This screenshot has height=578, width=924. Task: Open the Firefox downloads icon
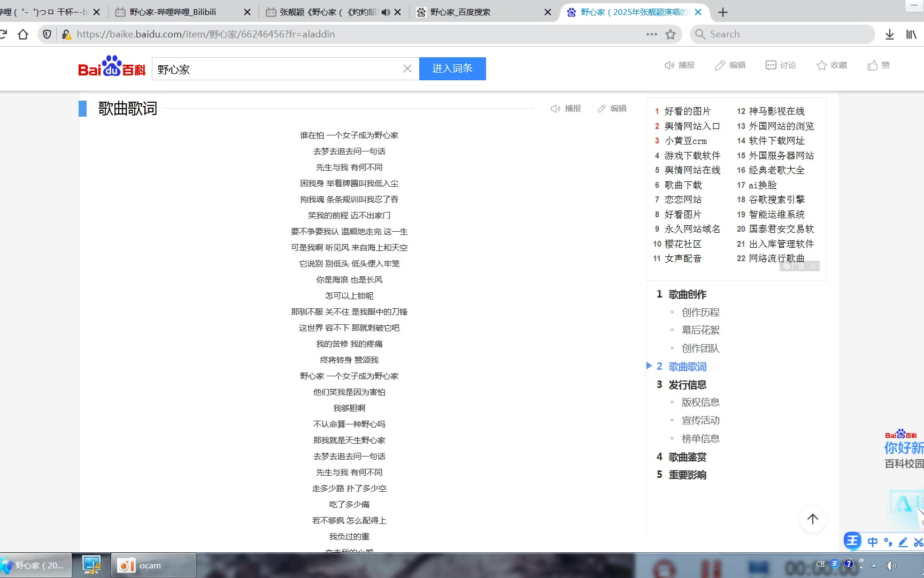click(x=889, y=34)
